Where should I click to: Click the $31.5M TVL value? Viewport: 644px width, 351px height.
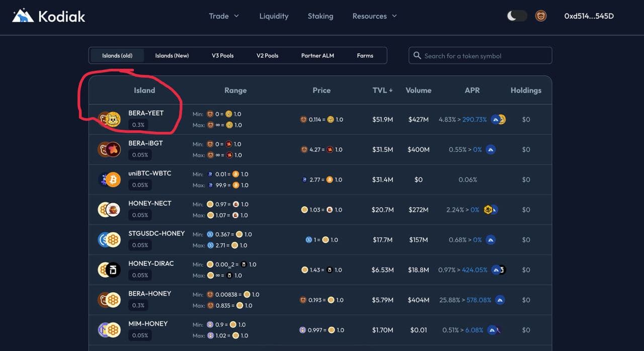click(x=382, y=149)
